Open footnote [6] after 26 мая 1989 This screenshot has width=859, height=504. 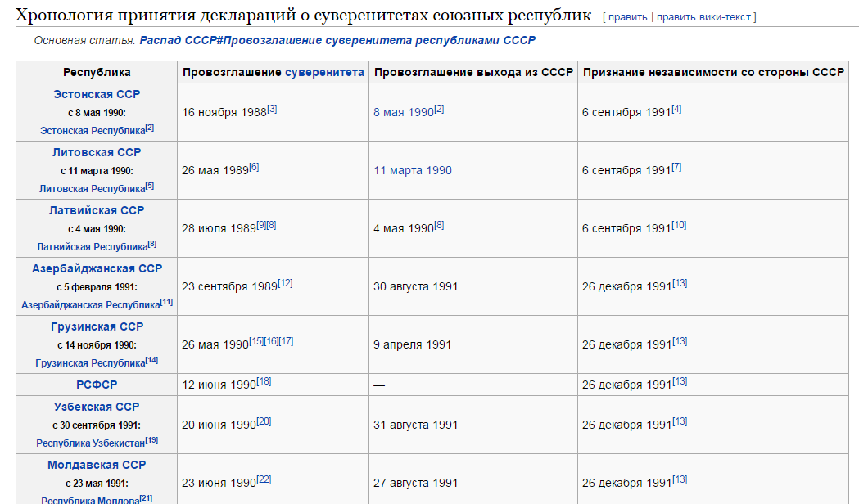[254, 167]
